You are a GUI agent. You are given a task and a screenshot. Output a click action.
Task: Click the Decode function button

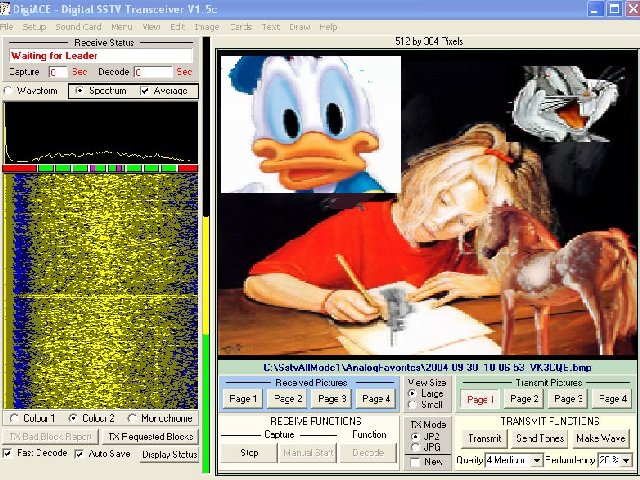[368, 453]
